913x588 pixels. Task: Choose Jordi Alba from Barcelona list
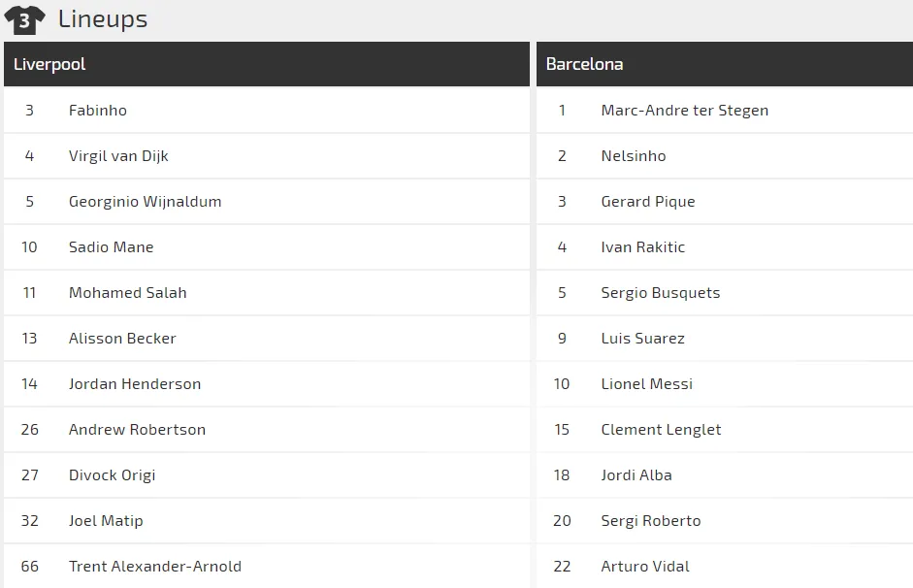(636, 475)
